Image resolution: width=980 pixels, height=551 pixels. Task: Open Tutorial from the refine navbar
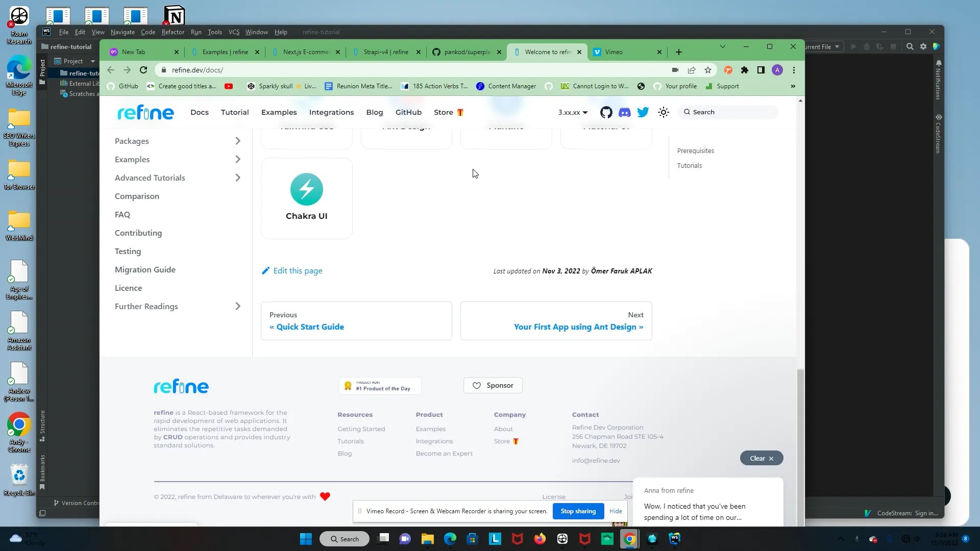pos(235,112)
